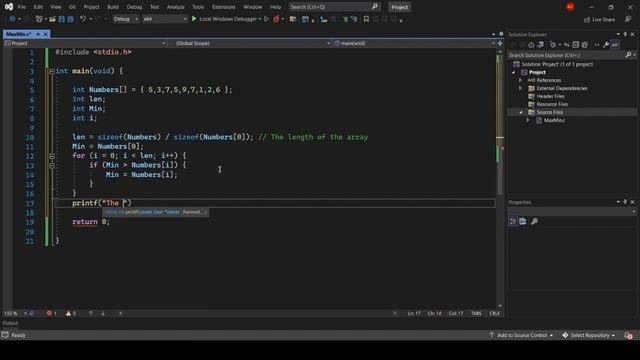Click the CRLF line ending indicator

pyautogui.click(x=494, y=313)
